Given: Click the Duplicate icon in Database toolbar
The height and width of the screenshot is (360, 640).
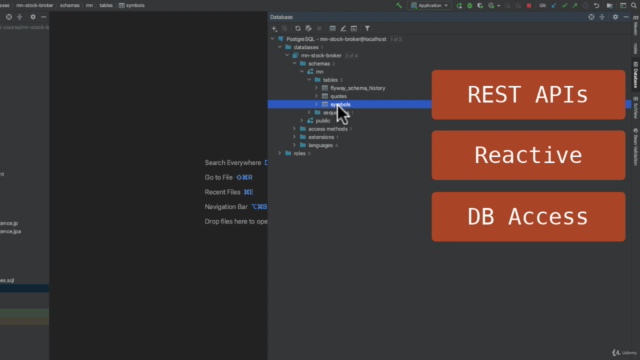Looking at the screenshot, I should [284, 29].
